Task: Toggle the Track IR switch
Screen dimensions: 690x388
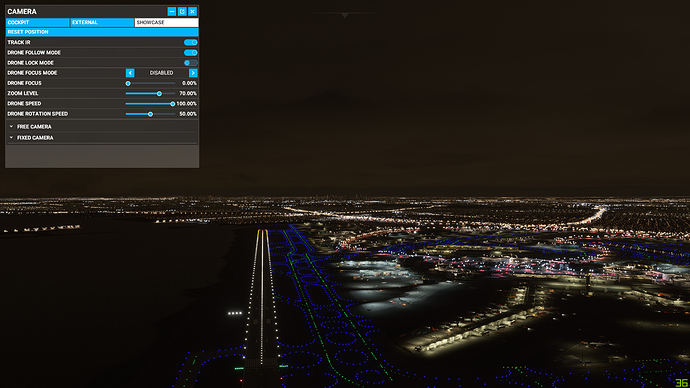Action: click(191, 42)
